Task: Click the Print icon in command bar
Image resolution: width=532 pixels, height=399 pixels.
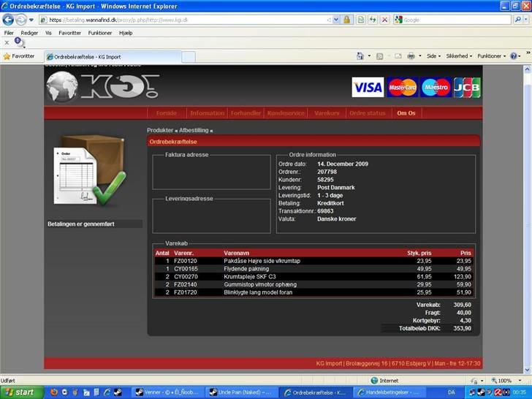Action: pyautogui.click(x=411, y=56)
